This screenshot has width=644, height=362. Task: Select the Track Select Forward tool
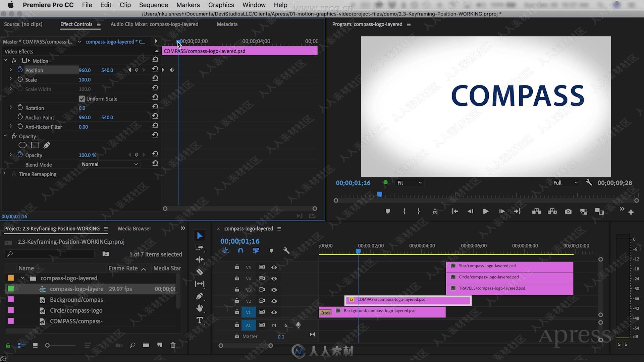pyautogui.click(x=200, y=247)
